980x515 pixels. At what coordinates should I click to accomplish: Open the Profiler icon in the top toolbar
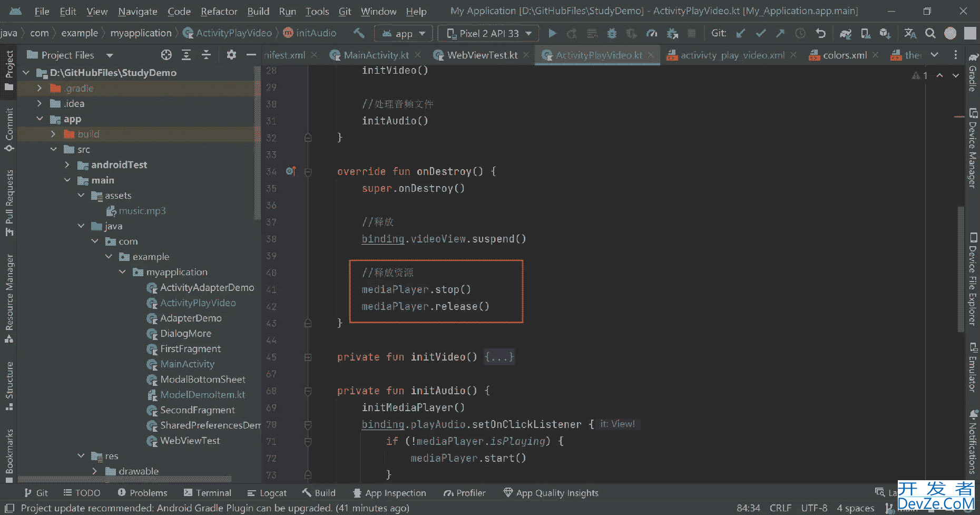[652, 33]
